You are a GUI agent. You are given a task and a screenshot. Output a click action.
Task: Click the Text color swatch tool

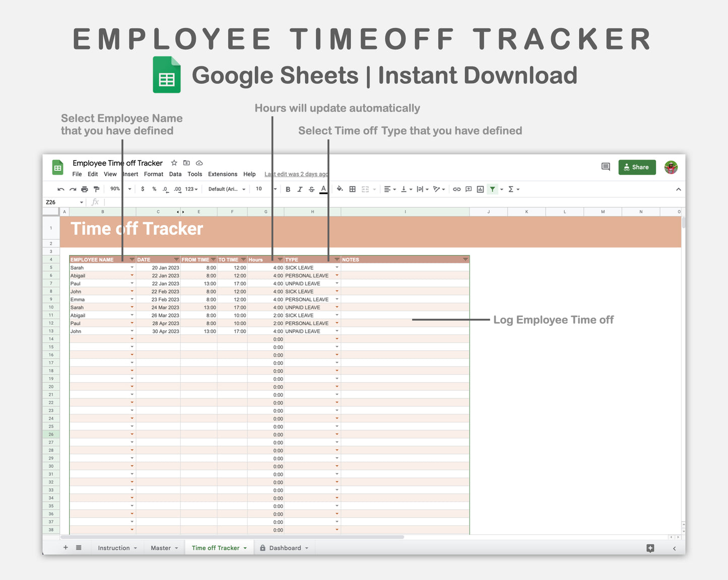coord(323,189)
